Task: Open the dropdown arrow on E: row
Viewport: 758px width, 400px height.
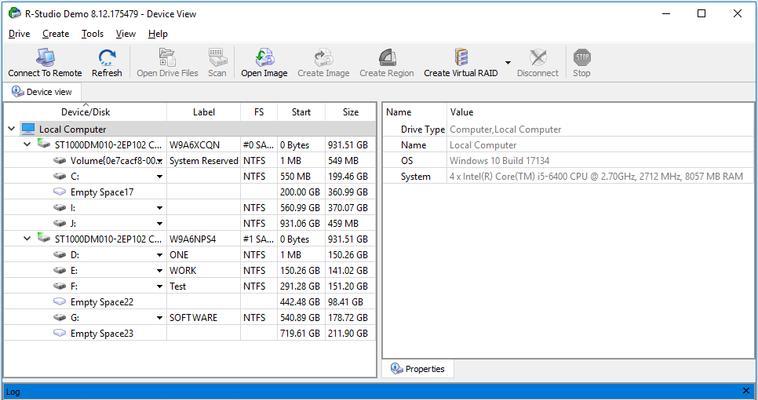Action: coord(160,271)
